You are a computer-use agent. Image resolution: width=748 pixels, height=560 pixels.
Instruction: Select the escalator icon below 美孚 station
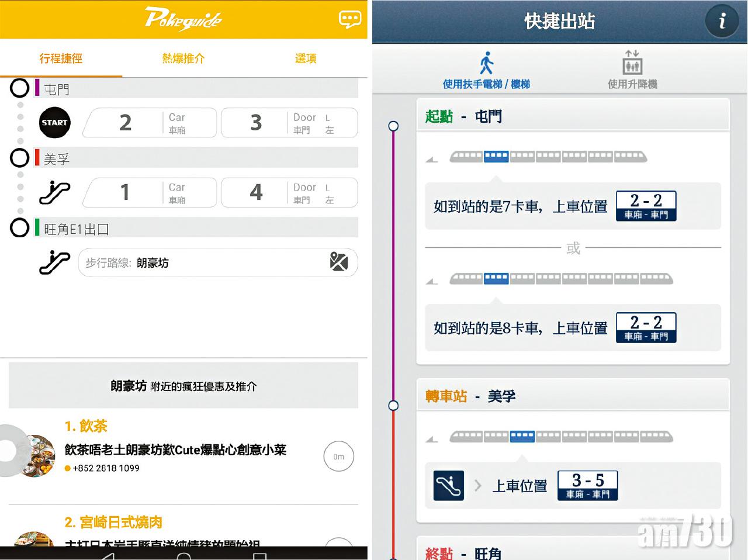54,192
